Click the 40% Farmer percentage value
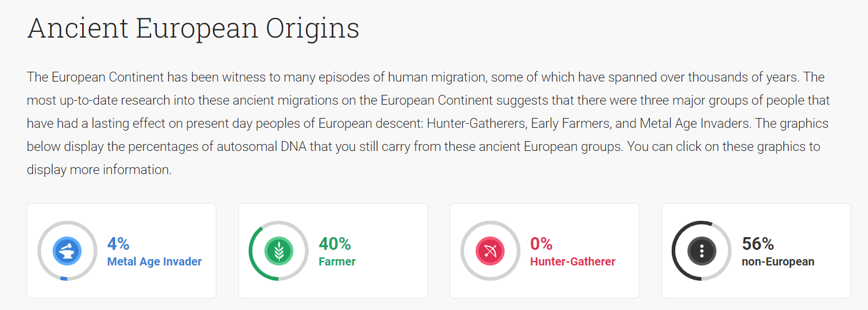Screen dimensions: 868x310 coord(334,243)
